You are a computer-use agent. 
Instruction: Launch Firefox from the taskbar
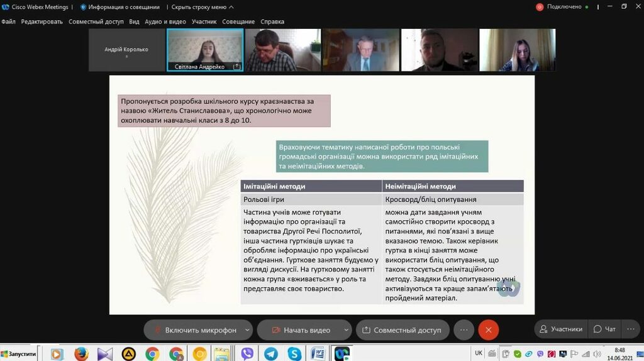[81, 353]
